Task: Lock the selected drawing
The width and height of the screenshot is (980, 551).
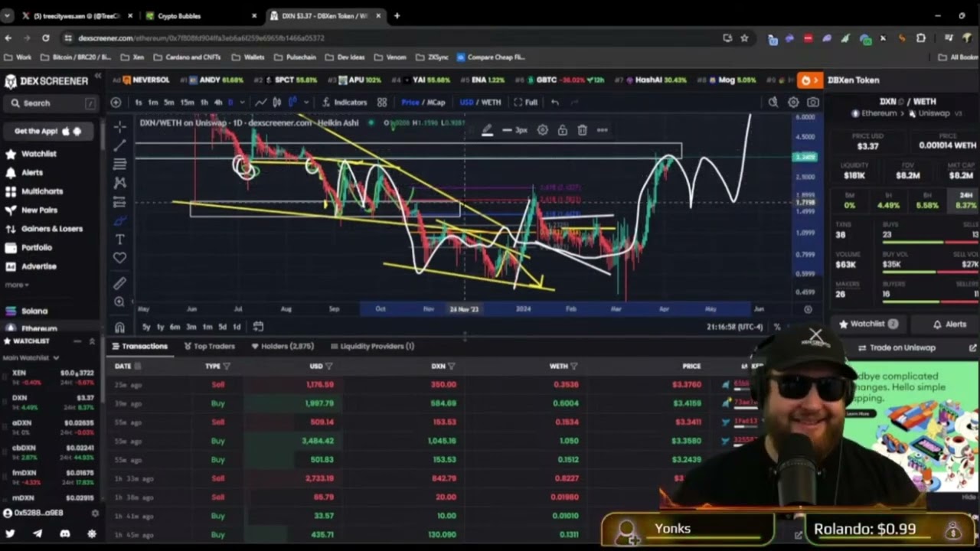Action: tap(562, 130)
